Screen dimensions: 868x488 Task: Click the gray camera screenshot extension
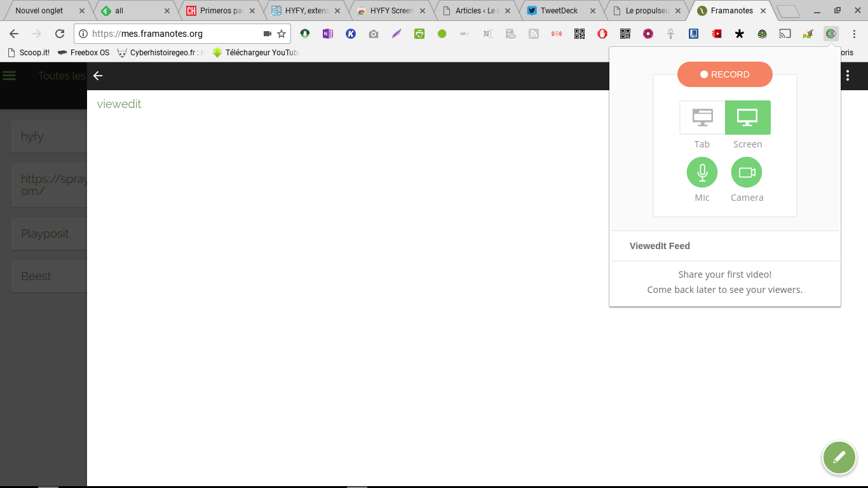[x=374, y=34]
